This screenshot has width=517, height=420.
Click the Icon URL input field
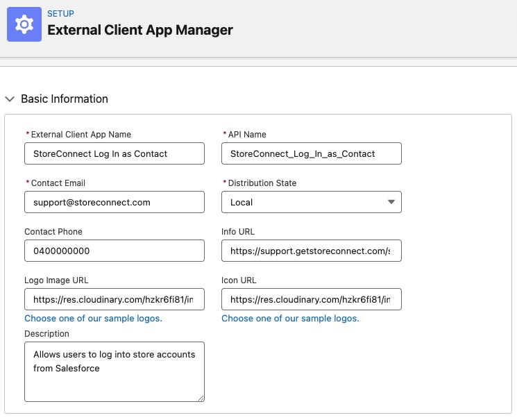[312, 299]
